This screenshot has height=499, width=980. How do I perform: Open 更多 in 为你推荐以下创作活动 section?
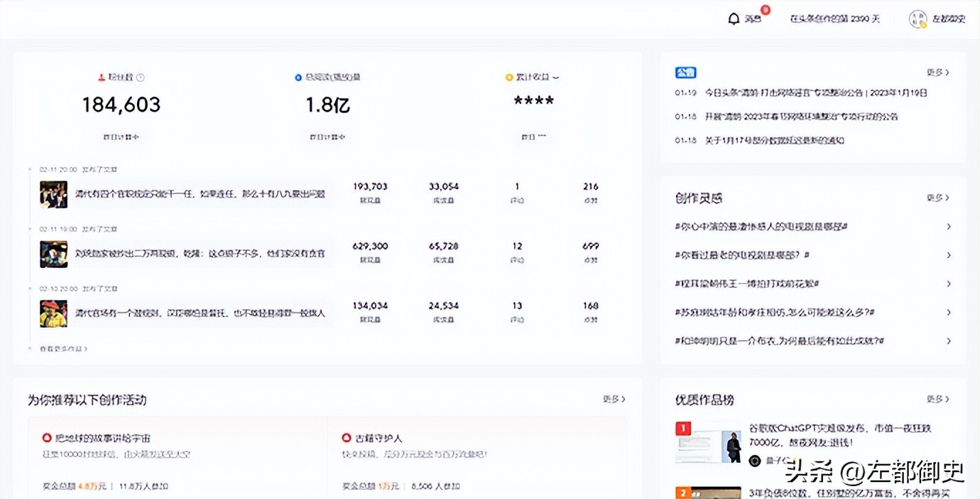click(612, 399)
